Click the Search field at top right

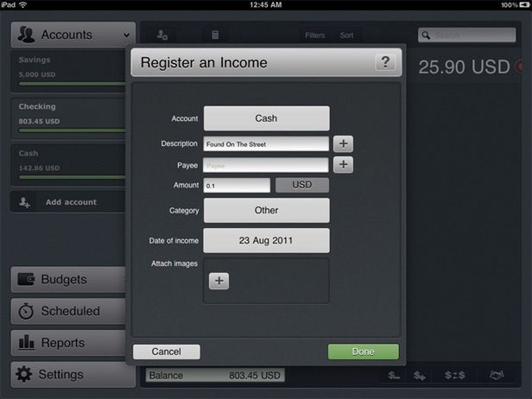[467, 35]
